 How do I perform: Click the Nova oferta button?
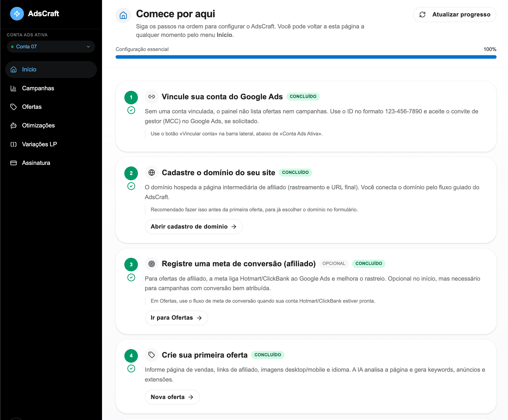tap(172, 397)
